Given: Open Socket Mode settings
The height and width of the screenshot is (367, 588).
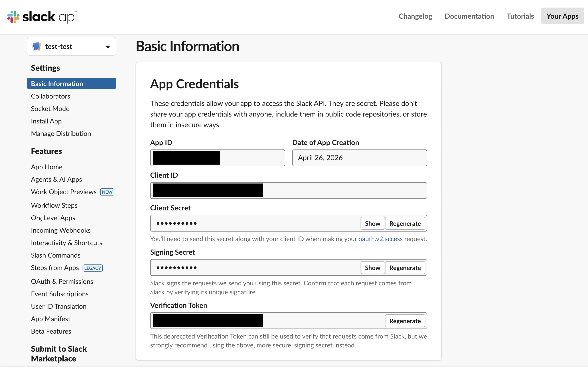Looking at the screenshot, I should 50,109.
